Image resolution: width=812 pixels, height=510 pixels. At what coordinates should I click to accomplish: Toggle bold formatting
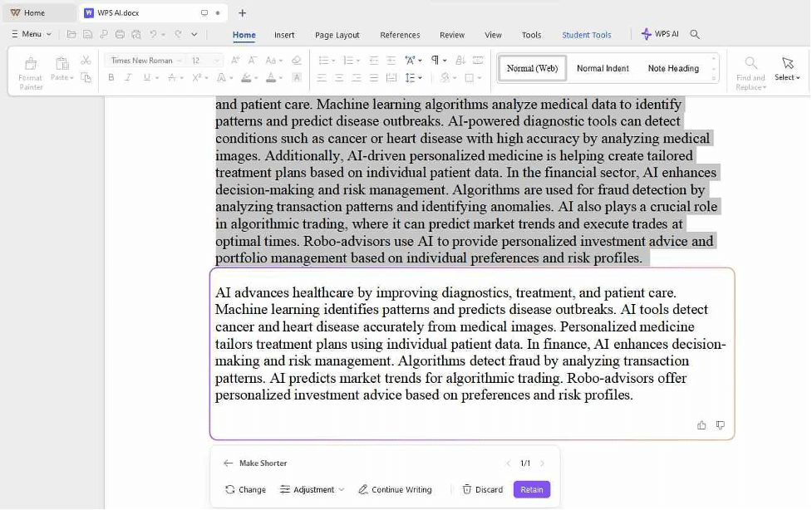(111, 78)
